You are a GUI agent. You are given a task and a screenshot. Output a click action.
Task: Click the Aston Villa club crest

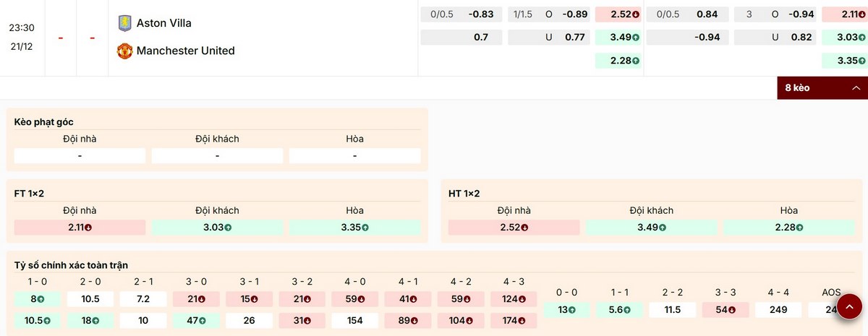tap(125, 23)
